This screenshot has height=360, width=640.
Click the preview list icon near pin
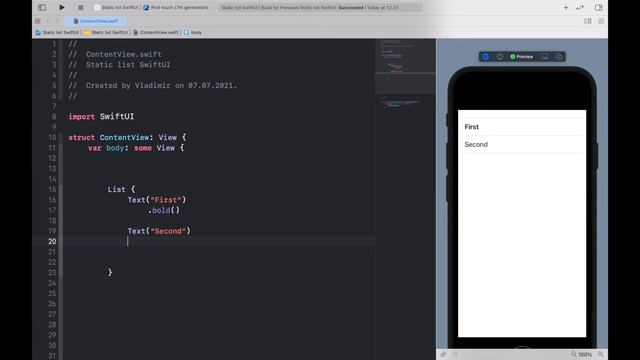[x=455, y=355]
